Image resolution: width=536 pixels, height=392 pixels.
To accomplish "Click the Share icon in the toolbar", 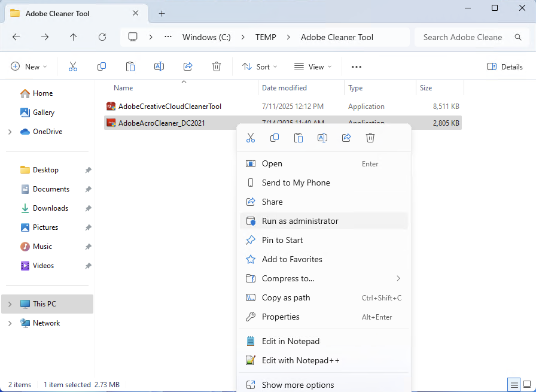I will (188, 66).
